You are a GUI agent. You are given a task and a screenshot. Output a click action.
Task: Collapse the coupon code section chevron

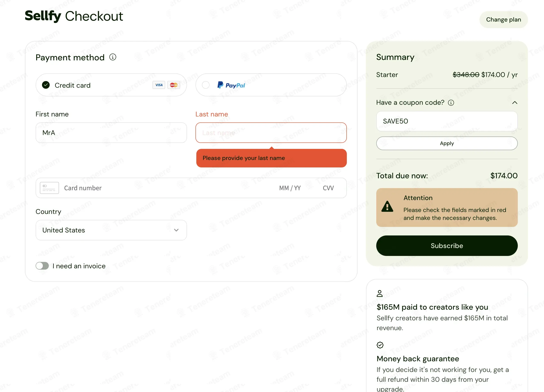pos(515,103)
